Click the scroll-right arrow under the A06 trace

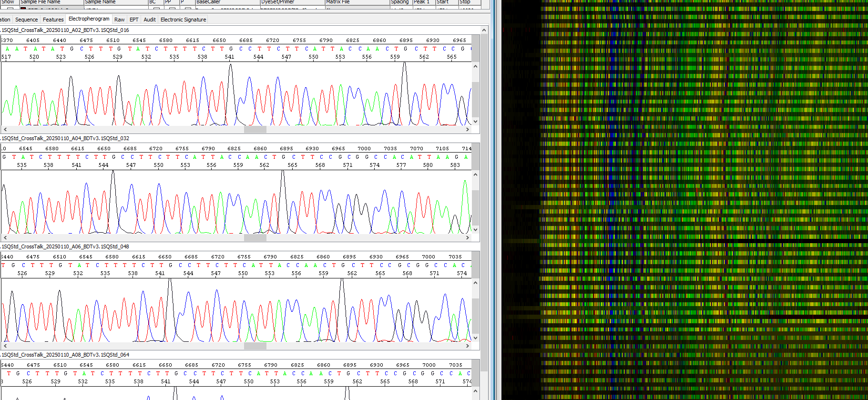pyautogui.click(x=468, y=346)
